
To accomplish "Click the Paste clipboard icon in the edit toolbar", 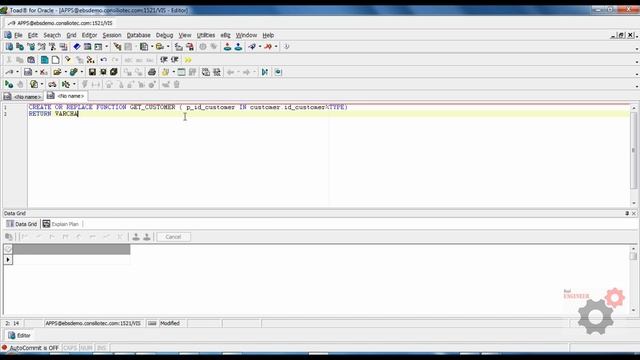I will [x=31, y=60].
